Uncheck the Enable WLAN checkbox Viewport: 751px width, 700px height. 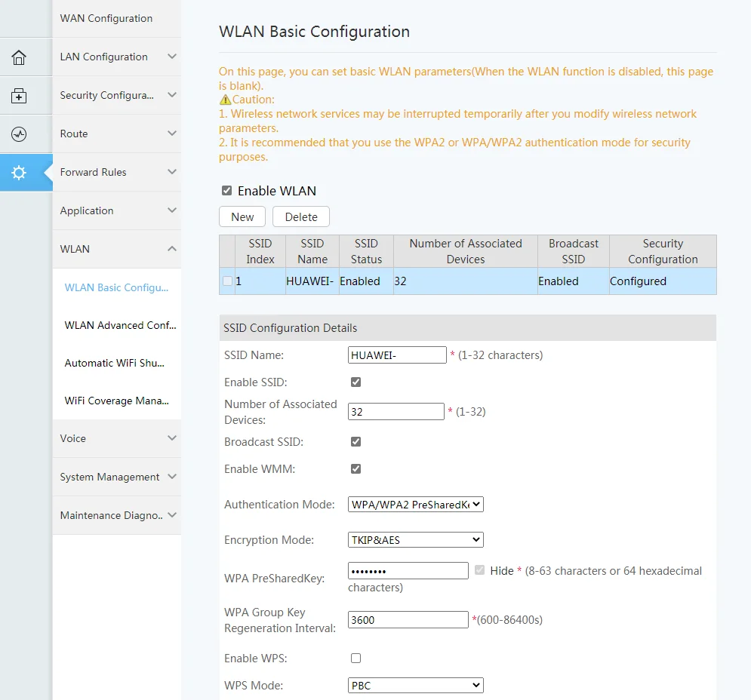tap(226, 191)
